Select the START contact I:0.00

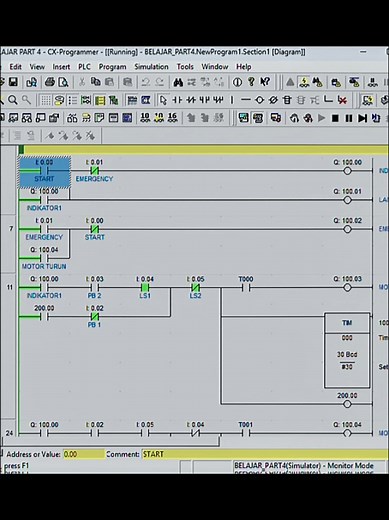pyautogui.click(x=44, y=171)
